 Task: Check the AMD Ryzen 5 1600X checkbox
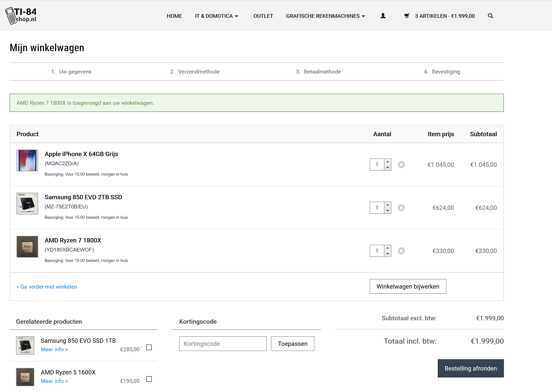click(x=149, y=379)
